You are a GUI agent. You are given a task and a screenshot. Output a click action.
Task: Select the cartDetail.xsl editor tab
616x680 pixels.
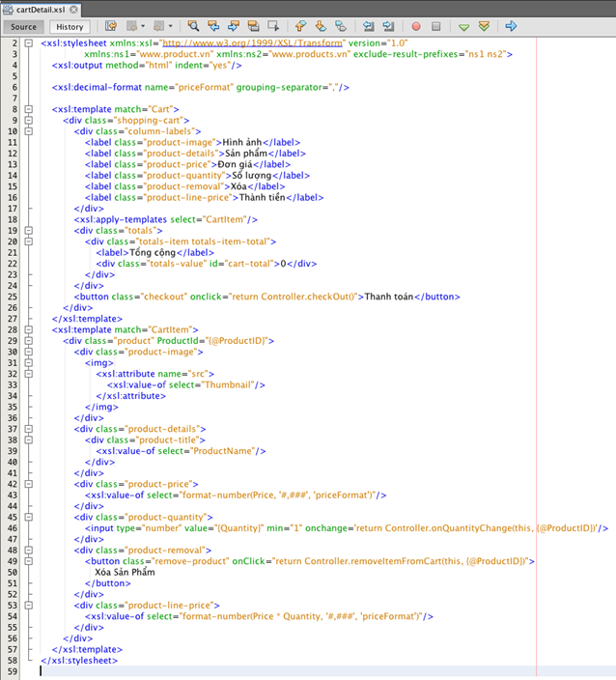tap(41, 9)
